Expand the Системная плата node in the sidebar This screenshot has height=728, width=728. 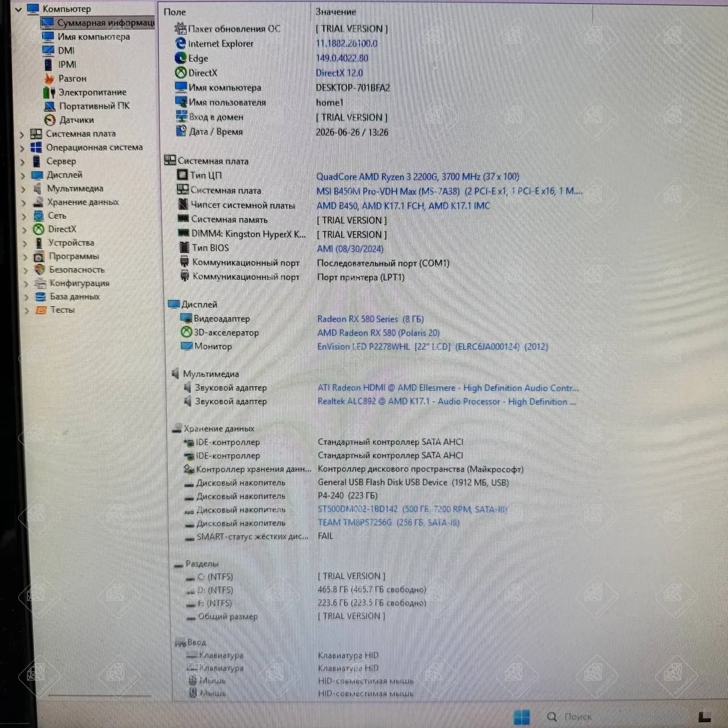click(22, 134)
